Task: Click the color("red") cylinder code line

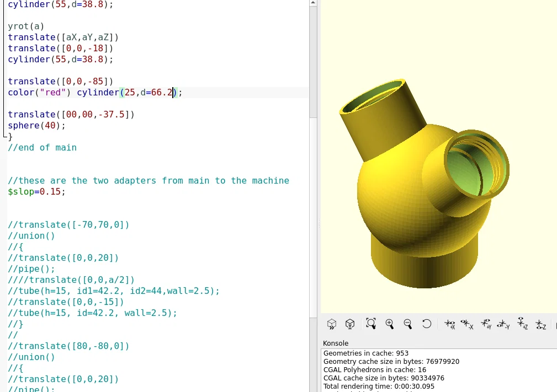Action: (95, 93)
